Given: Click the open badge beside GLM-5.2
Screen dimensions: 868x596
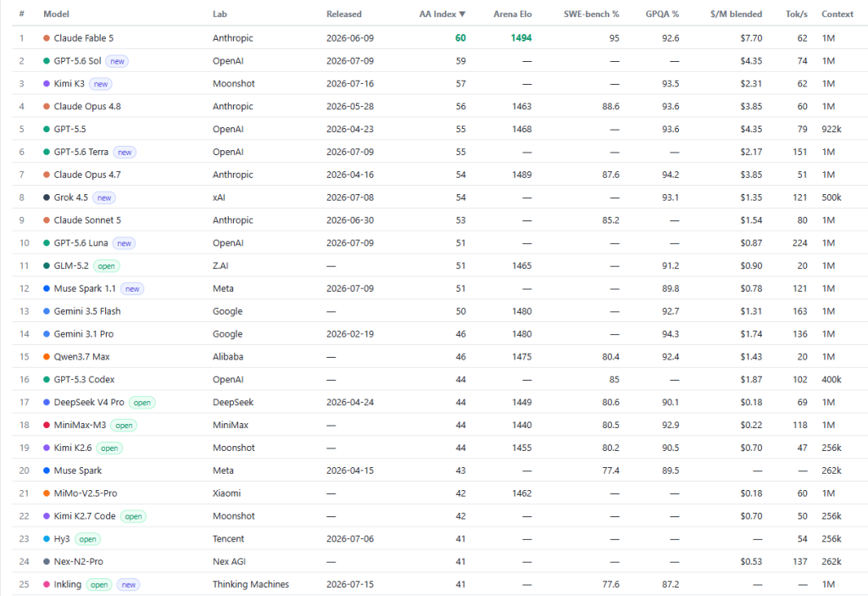Looking at the screenshot, I should tap(106, 266).
